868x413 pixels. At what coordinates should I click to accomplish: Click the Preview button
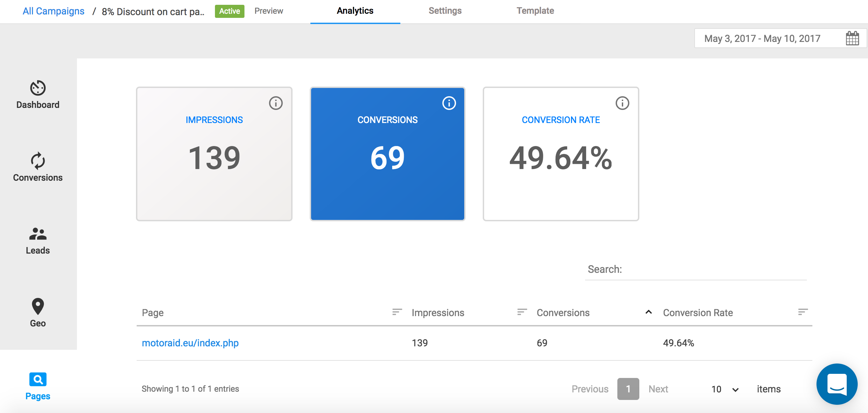269,11
